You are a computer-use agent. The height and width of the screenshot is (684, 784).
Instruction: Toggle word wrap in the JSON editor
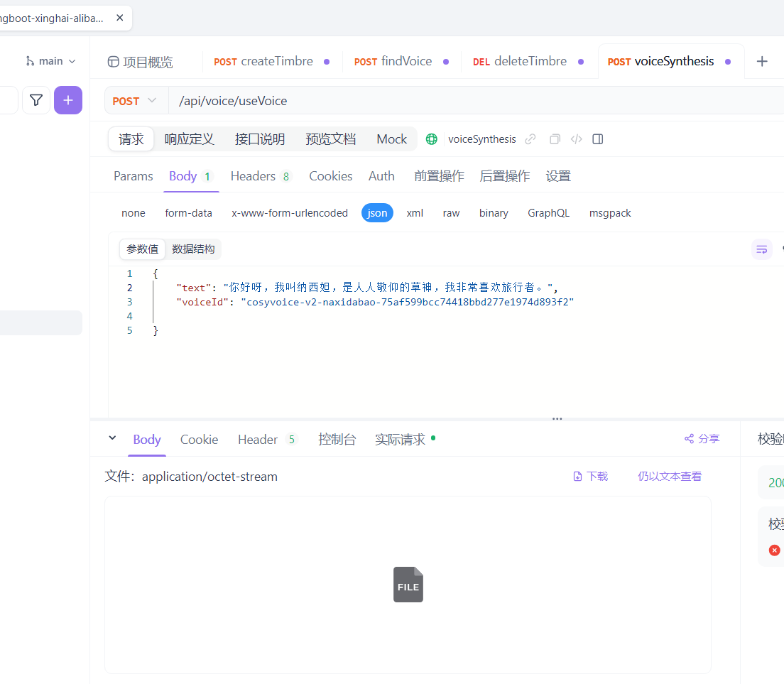click(x=761, y=249)
